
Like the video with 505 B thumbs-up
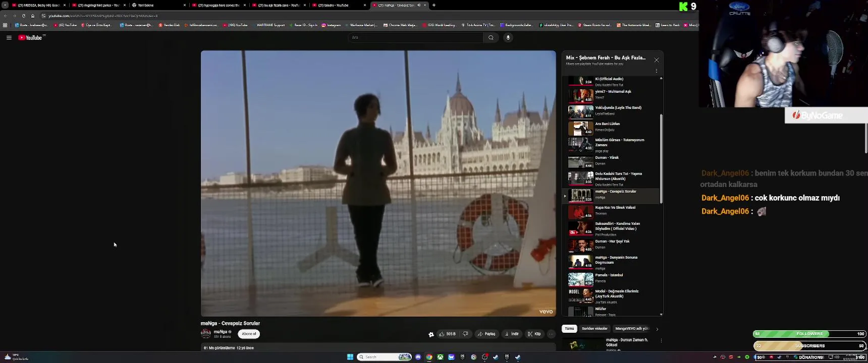pos(447,334)
